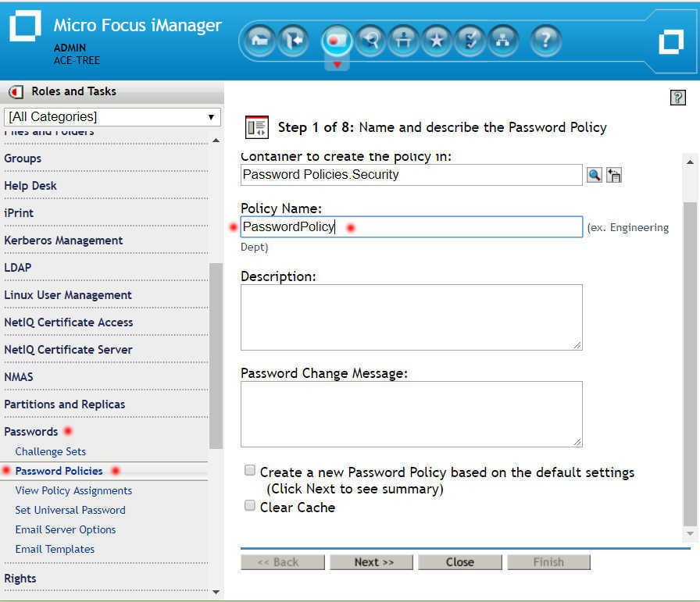700x602 pixels.
Task: Click the Step 1 wizard page icon
Action: [257, 127]
